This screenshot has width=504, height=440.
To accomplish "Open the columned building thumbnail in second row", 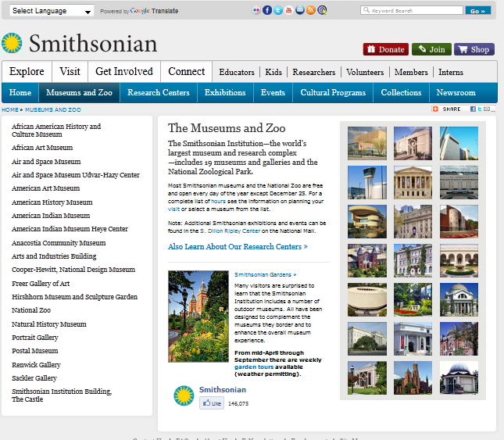I will 413,182.
